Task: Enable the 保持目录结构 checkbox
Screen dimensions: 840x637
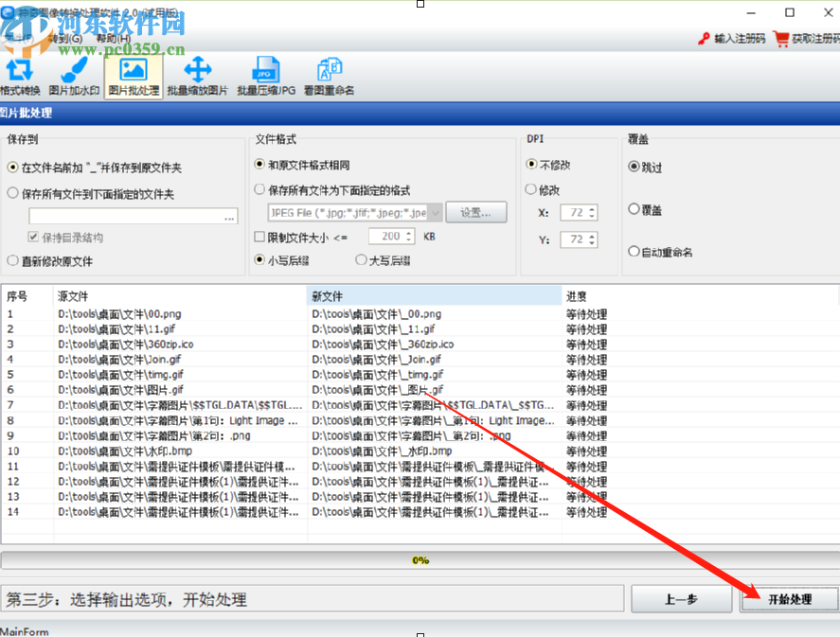Action: (x=35, y=237)
